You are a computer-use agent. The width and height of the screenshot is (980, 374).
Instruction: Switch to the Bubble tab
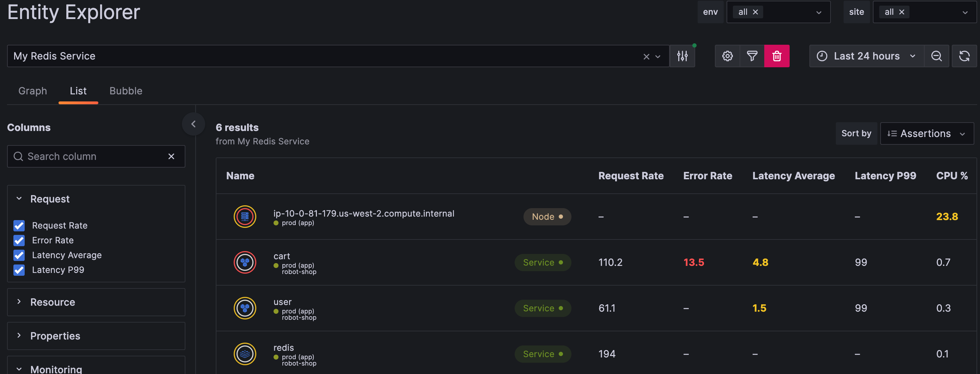[125, 91]
